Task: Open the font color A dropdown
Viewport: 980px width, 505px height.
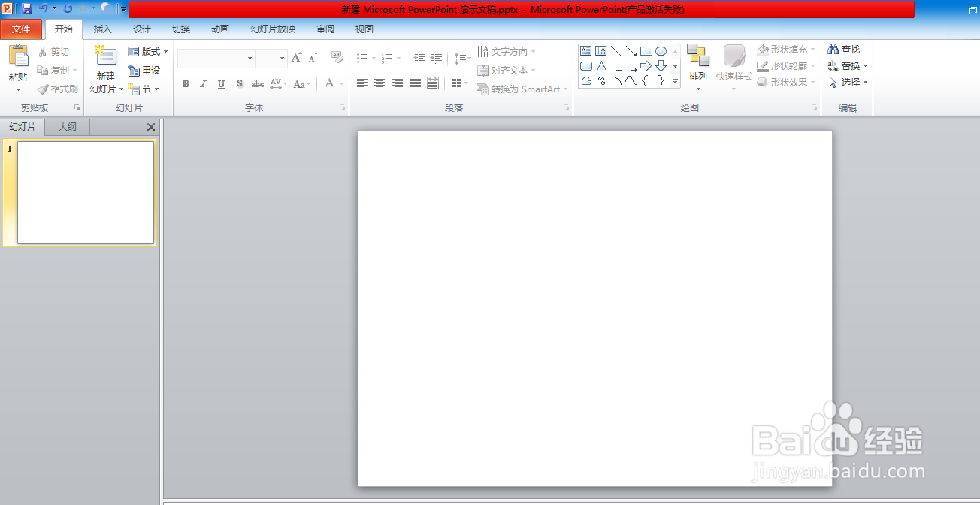Action: 334,83
